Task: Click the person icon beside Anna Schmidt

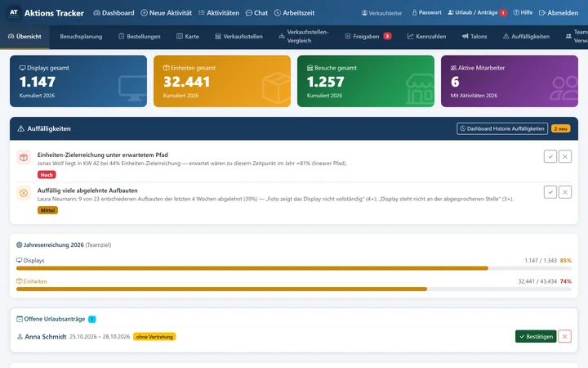Action: [x=20, y=336]
